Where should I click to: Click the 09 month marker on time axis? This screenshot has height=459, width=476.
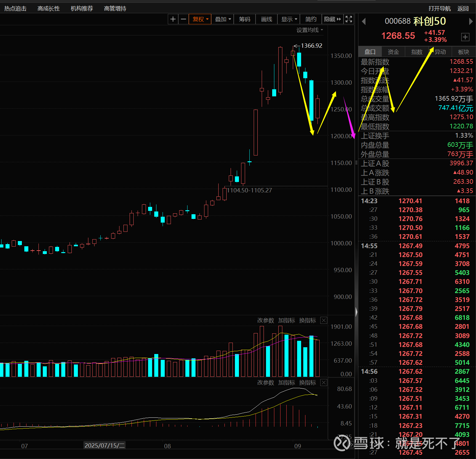(298, 446)
